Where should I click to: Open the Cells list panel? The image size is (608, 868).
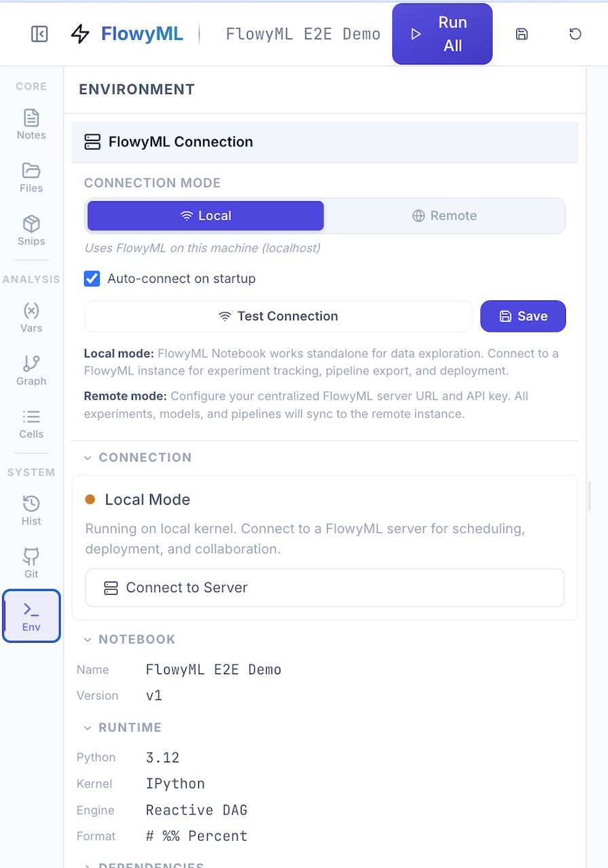point(31,423)
